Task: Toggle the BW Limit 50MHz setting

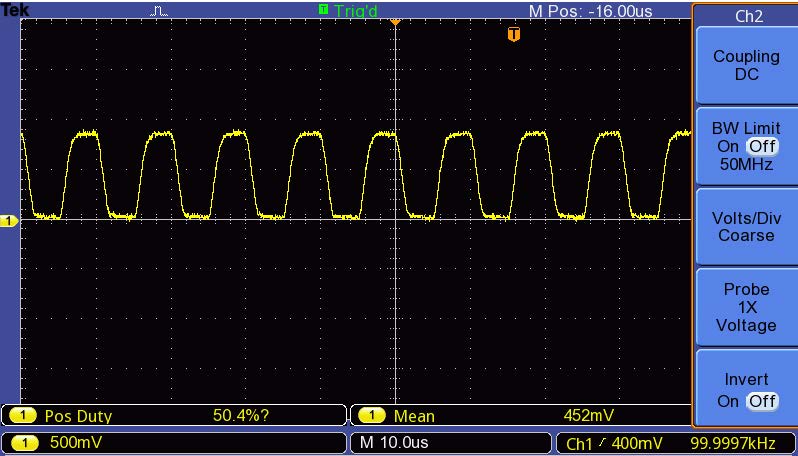Action: pos(745,147)
